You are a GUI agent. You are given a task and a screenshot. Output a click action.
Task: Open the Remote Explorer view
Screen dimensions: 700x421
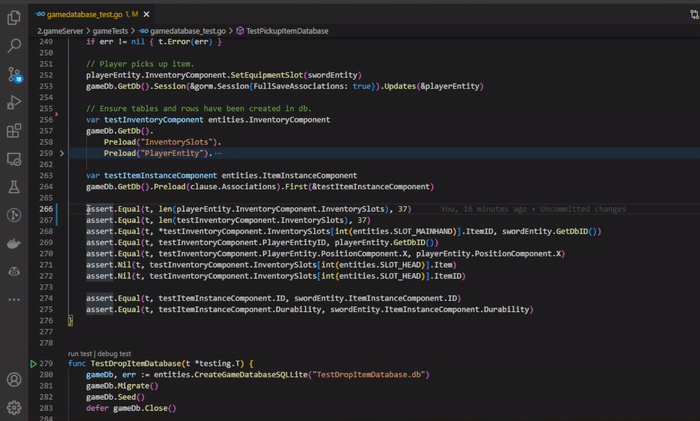pos(14,159)
